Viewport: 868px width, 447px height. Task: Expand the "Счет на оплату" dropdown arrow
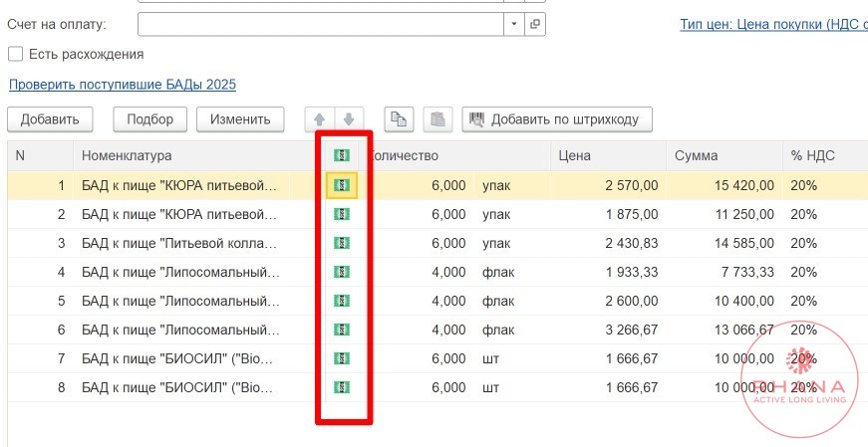514,24
